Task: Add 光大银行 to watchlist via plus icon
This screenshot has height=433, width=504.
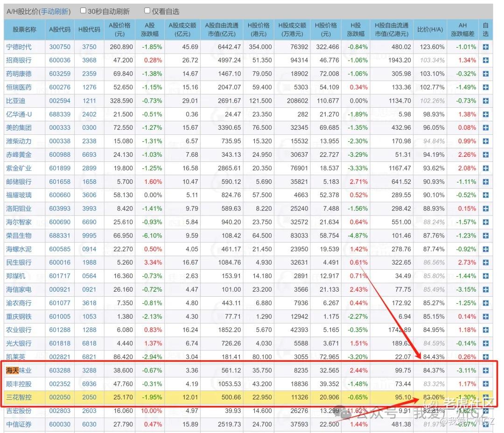Action: (x=485, y=343)
